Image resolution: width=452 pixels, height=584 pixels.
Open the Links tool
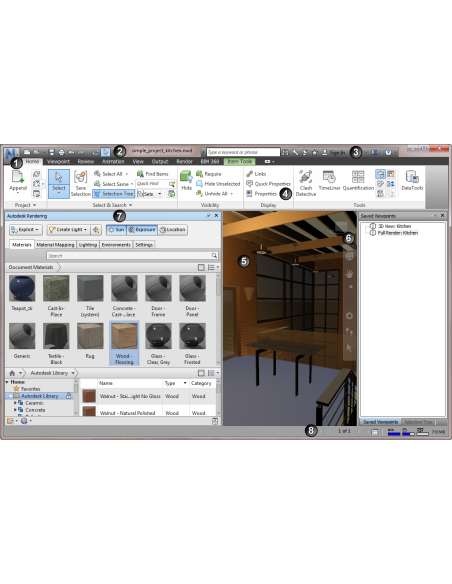pos(256,174)
